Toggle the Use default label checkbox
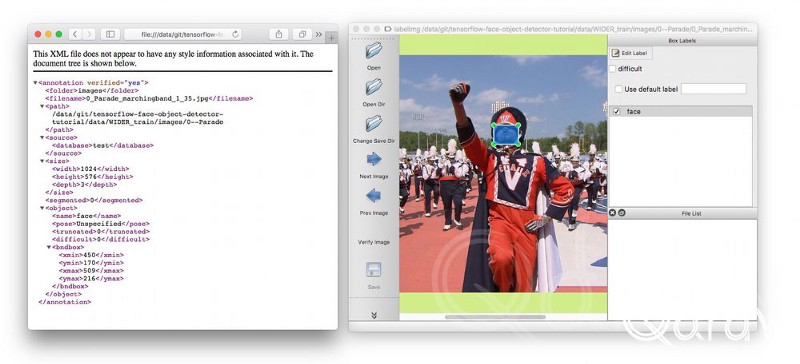The width and height of the screenshot is (800, 364). [x=619, y=89]
